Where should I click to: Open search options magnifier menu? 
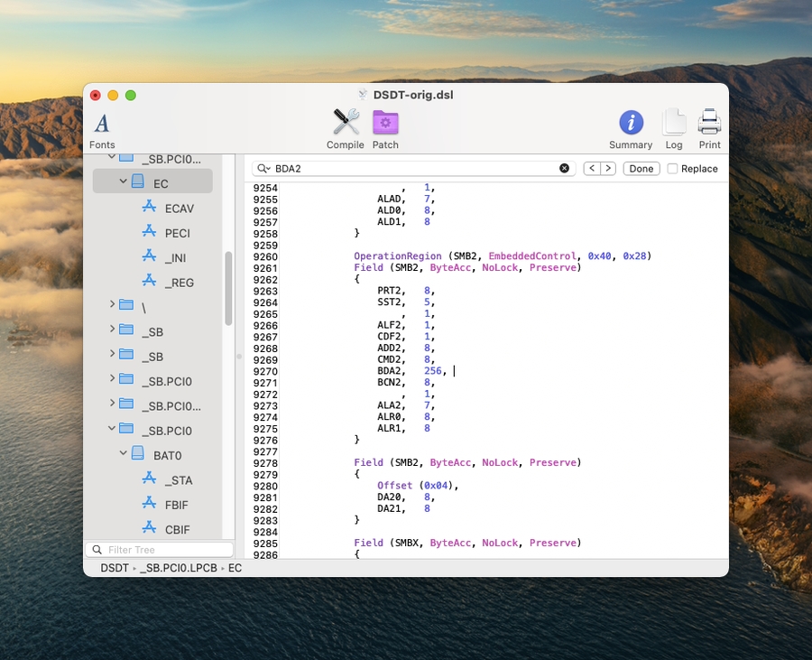[263, 169]
